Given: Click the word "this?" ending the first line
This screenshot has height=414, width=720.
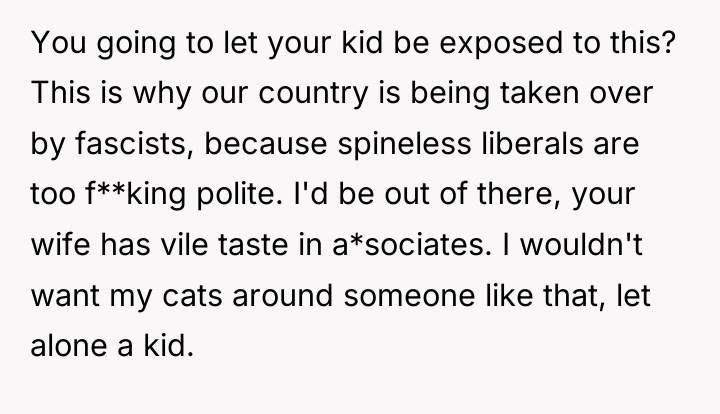Looking at the screenshot, I should click(643, 42).
